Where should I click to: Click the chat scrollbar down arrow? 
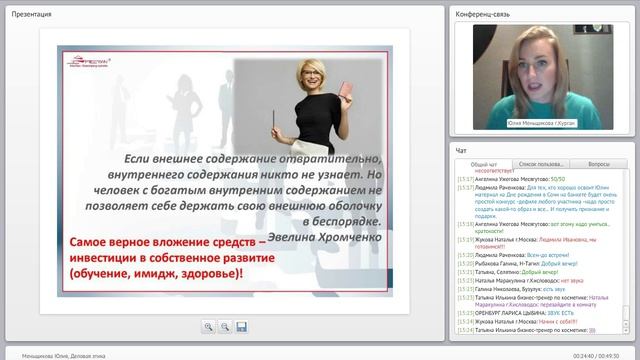click(626, 331)
